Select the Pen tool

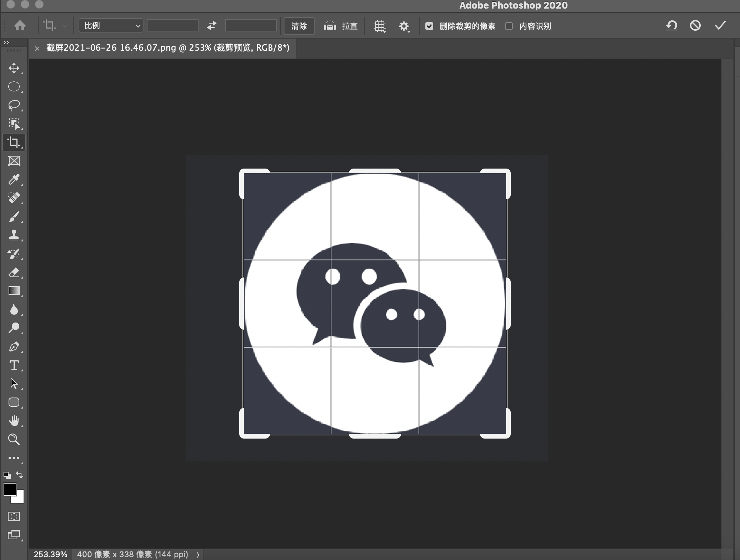pos(14,346)
